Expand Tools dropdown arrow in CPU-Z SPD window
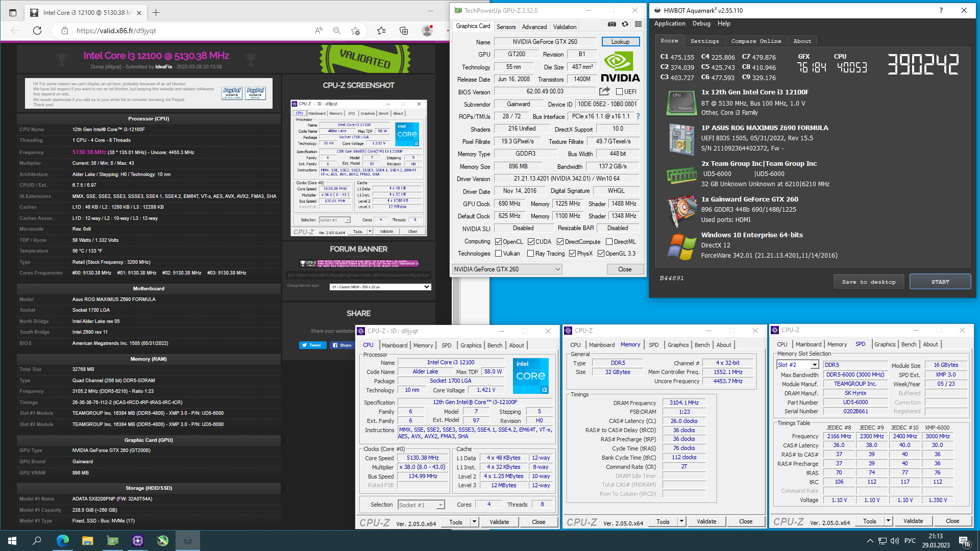980x551 pixels. (888, 521)
